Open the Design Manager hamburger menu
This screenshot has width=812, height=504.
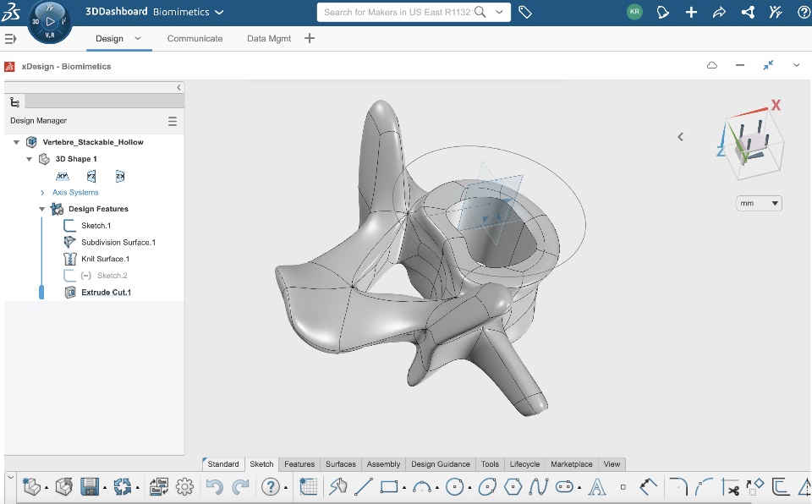(x=173, y=121)
